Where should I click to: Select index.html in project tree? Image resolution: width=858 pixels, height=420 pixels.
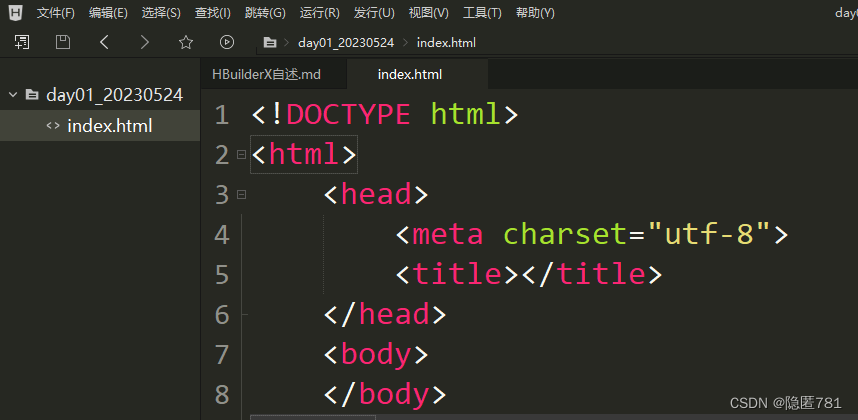100,126
